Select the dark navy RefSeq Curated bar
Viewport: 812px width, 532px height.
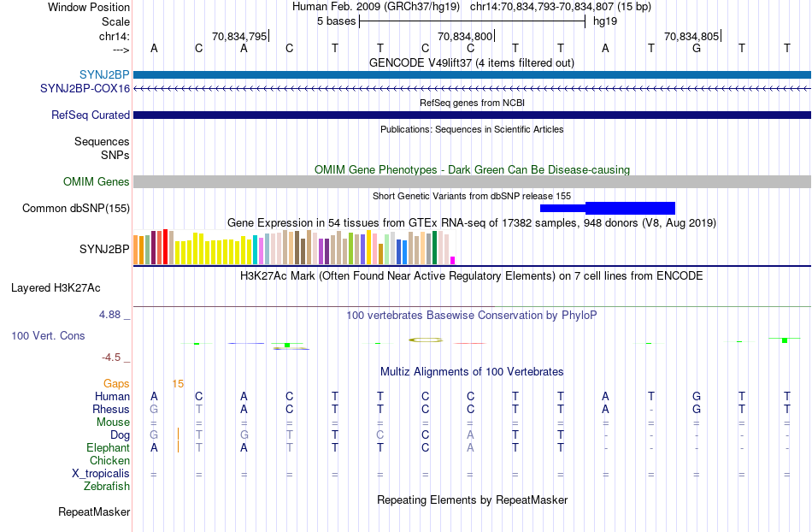tap(473, 115)
